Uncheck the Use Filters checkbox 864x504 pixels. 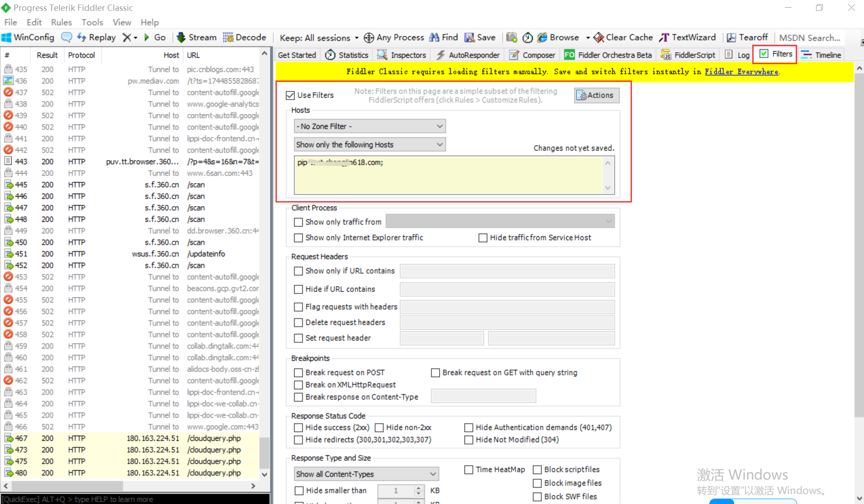point(290,95)
